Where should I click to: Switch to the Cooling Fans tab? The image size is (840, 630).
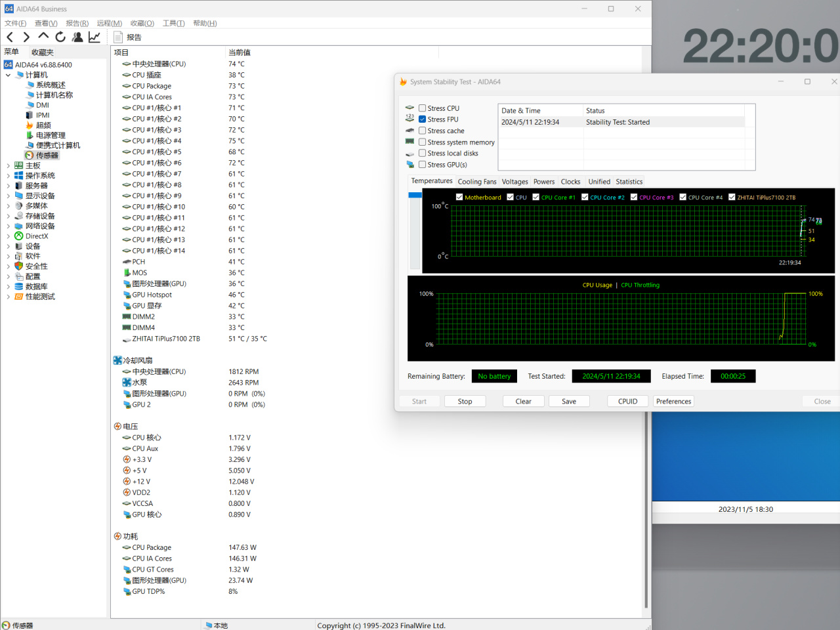click(x=477, y=182)
